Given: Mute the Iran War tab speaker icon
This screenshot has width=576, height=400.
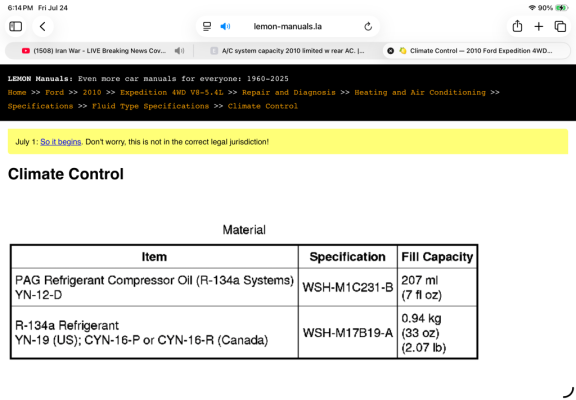Looking at the screenshot, I should pyautogui.click(x=179, y=51).
